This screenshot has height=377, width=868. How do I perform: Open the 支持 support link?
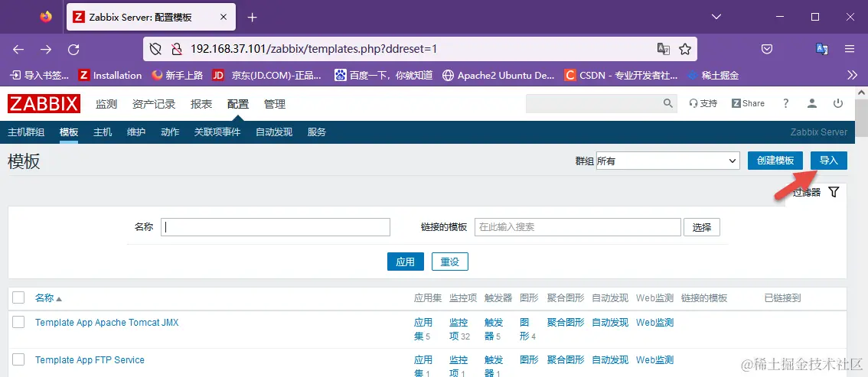tap(703, 103)
